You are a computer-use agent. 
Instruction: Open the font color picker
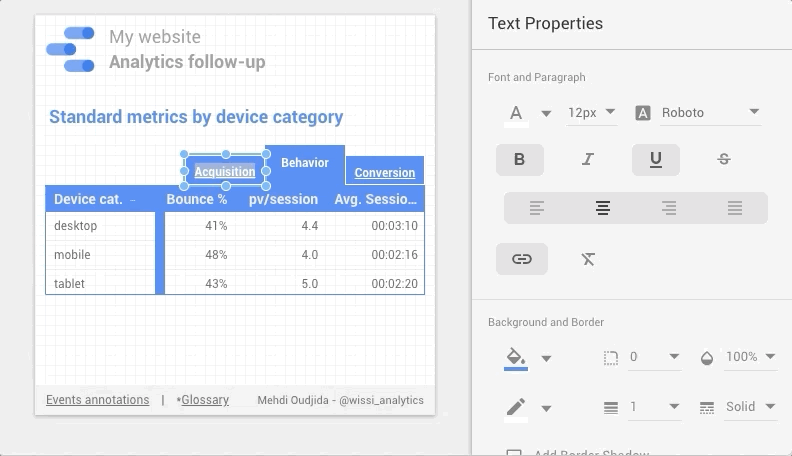(516, 114)
